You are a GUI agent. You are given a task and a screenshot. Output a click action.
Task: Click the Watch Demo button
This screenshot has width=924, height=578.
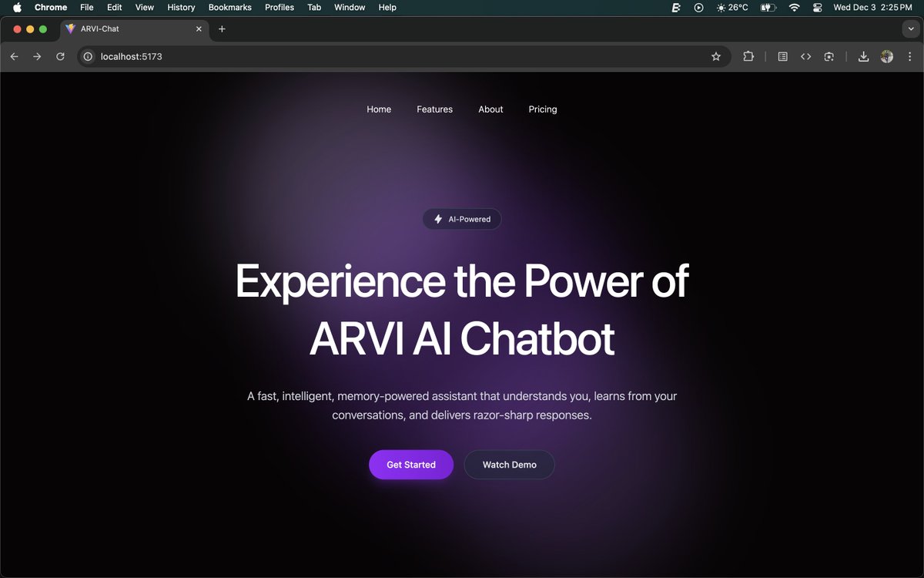click(509, 464)
